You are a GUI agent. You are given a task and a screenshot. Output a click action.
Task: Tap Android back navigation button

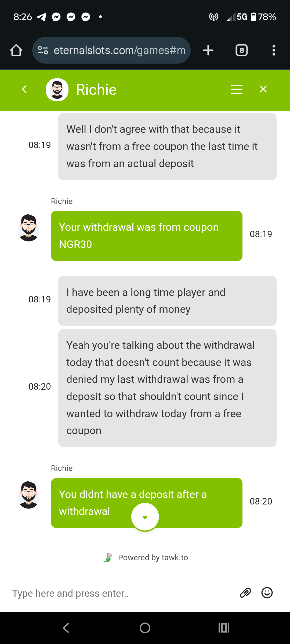point(66,628)
